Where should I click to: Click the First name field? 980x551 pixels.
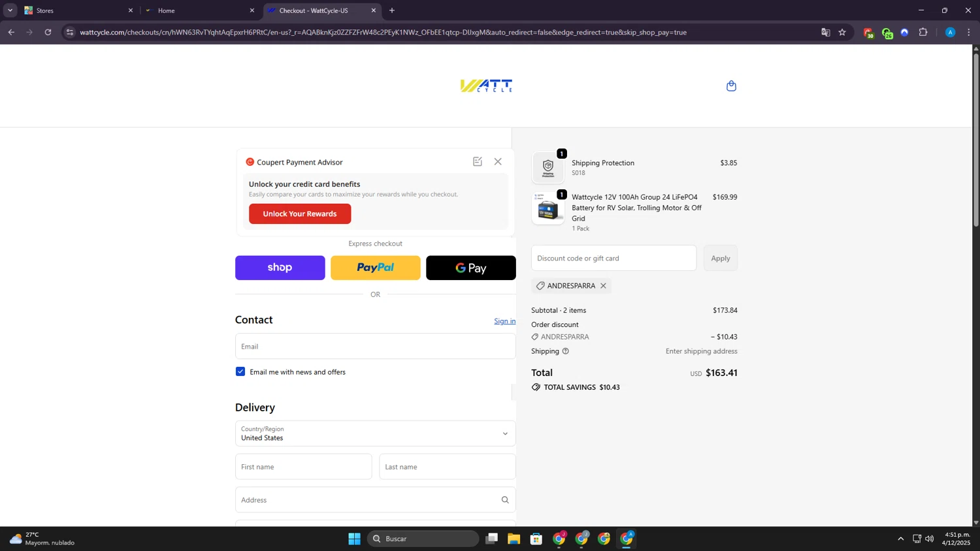click(x=303, y=467)
